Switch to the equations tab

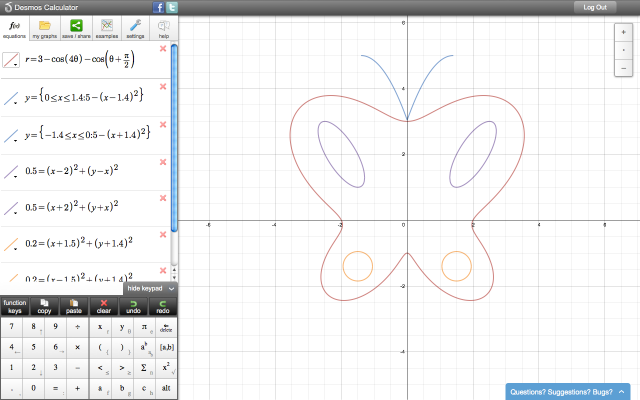click(x=15, y=27)
